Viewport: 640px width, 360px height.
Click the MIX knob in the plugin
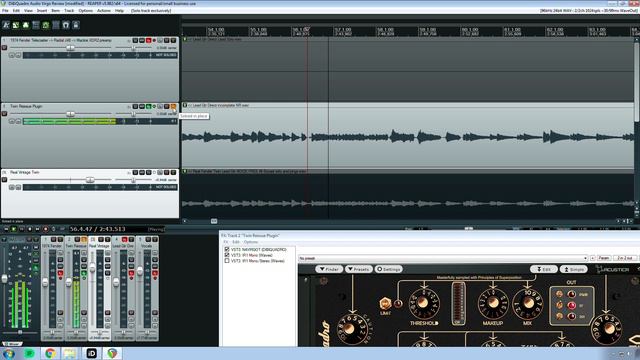tap(528, 303)
